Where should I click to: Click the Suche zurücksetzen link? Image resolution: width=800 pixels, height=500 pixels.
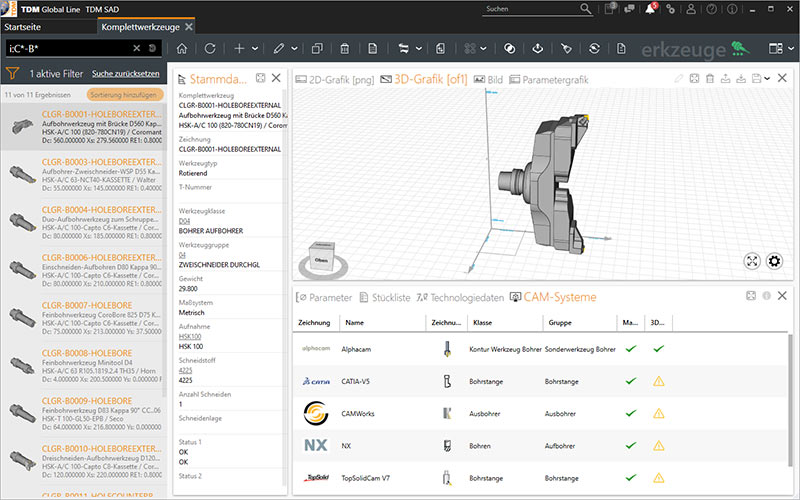[x=126, y=74]
